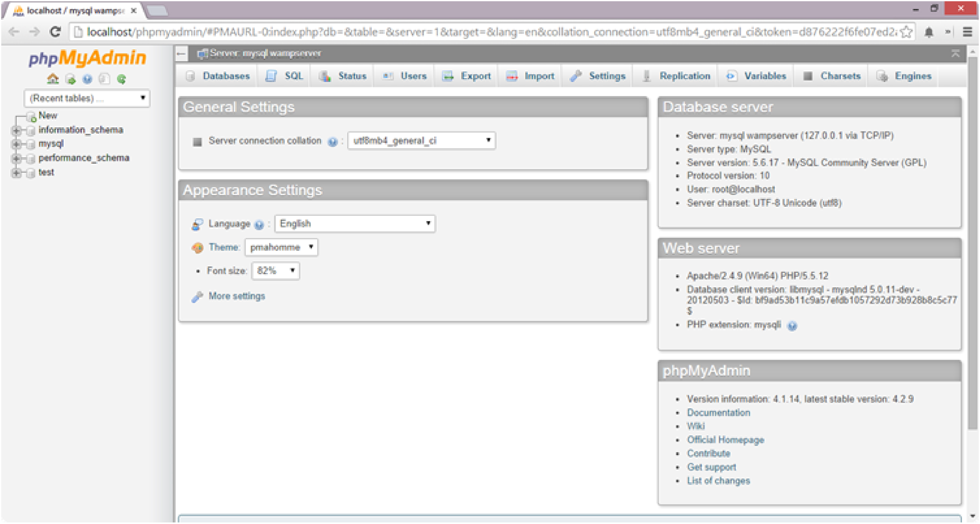Open the Engines tab
Image resolution: width=980 pixels, height=524 pixels.
coord(904,76)
